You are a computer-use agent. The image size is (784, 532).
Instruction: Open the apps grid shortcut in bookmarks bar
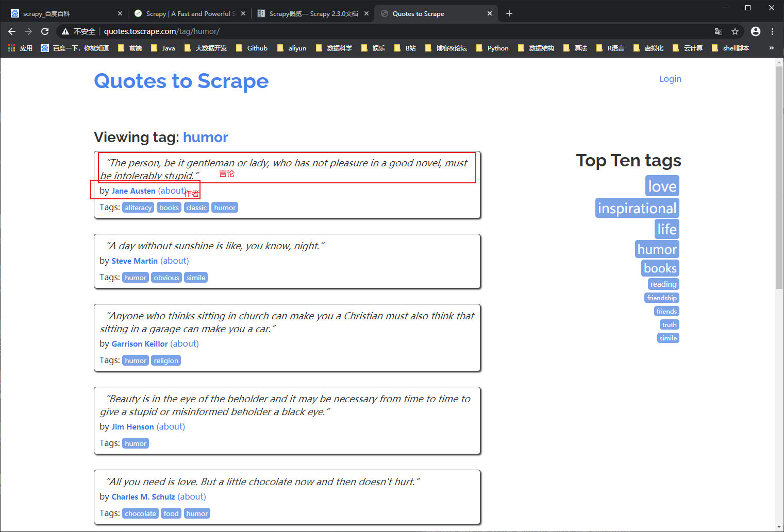pos(20,48)
